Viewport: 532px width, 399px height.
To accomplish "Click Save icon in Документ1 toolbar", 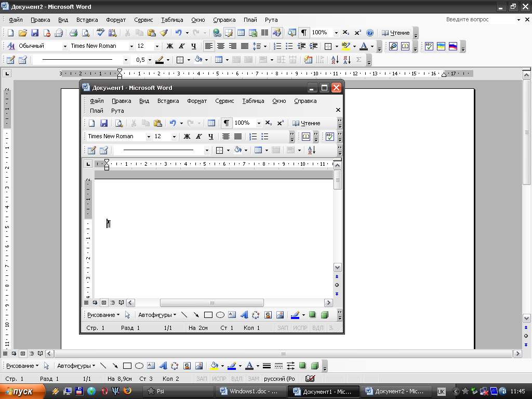I will click(x=104, y=123).
